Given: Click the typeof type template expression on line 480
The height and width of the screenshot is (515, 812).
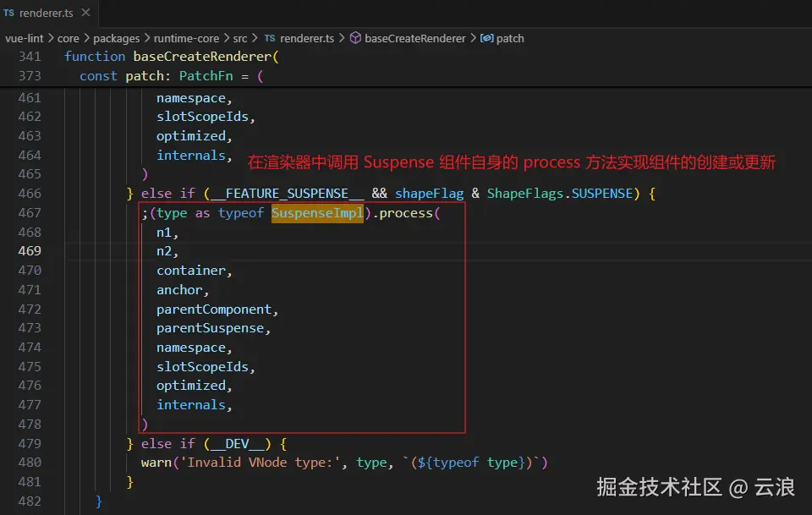Looking at the screenshot, I should coord(471,463).
